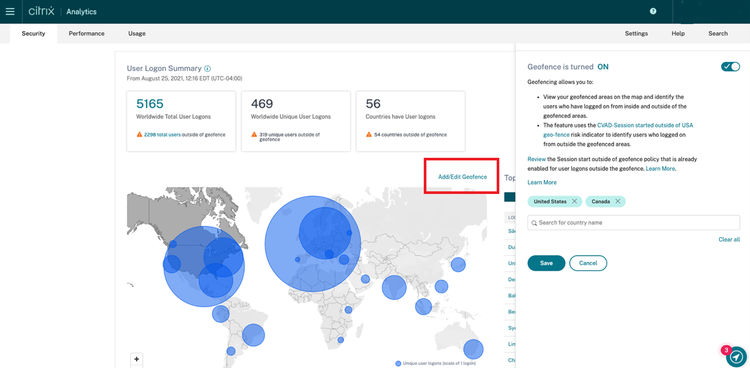The width and height of the screenshot is (750, 368).
Task: Open the Help menu
Action: coord(678,33)
